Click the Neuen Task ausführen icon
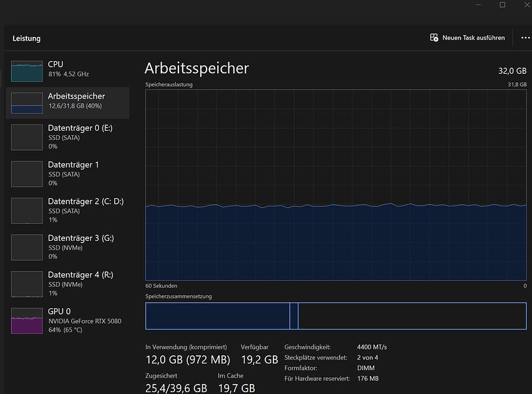The height and width of the screenshot is (394, 532). (434, 38)
